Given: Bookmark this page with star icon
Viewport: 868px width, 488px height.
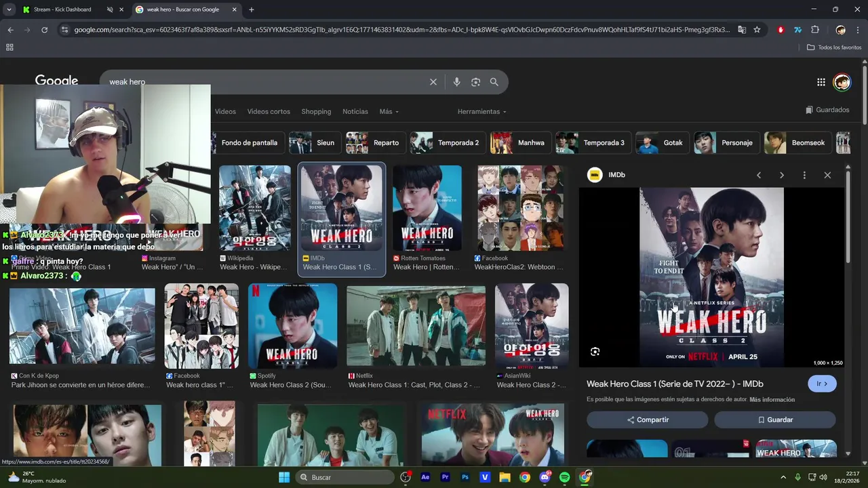Looking at the screenshot, I should click(x=757, y=30).
